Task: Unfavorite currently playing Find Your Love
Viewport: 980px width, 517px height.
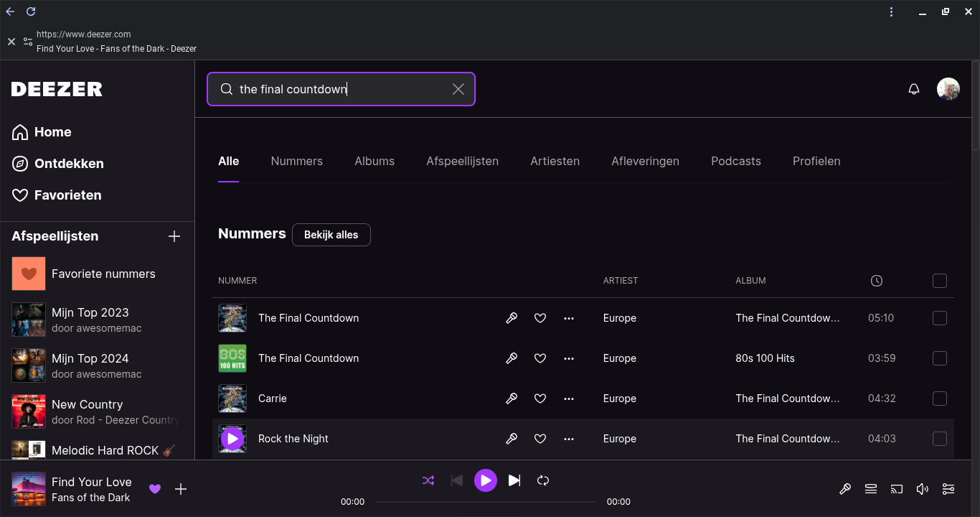Action: pyautogui.click(x=155, y=489)
